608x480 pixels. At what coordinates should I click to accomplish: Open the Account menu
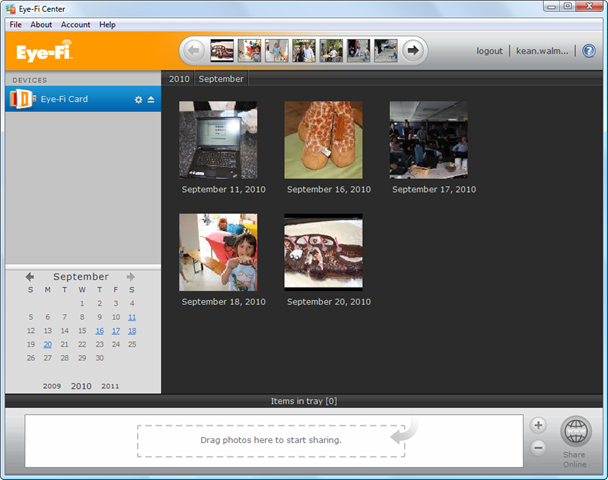tap(75, 24)
